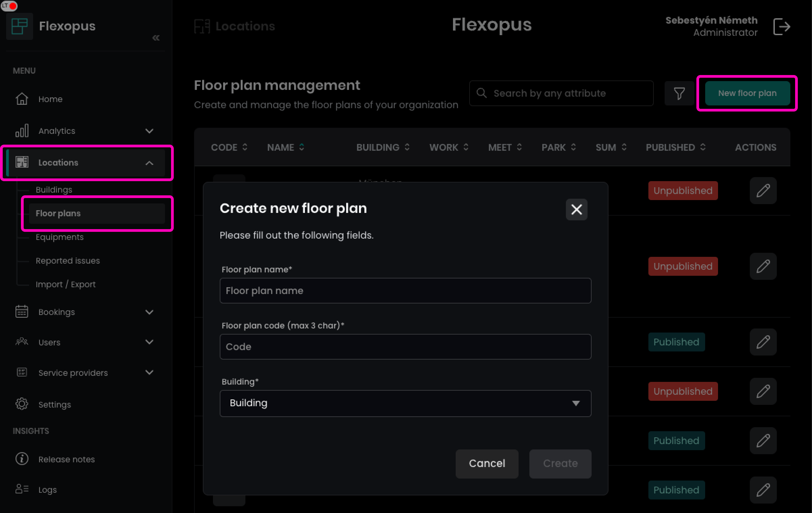Screen dimensions: 812x513
Task: Expand the Bookings menu chevron
Action: pyautogui.click(x=149, y=312)
